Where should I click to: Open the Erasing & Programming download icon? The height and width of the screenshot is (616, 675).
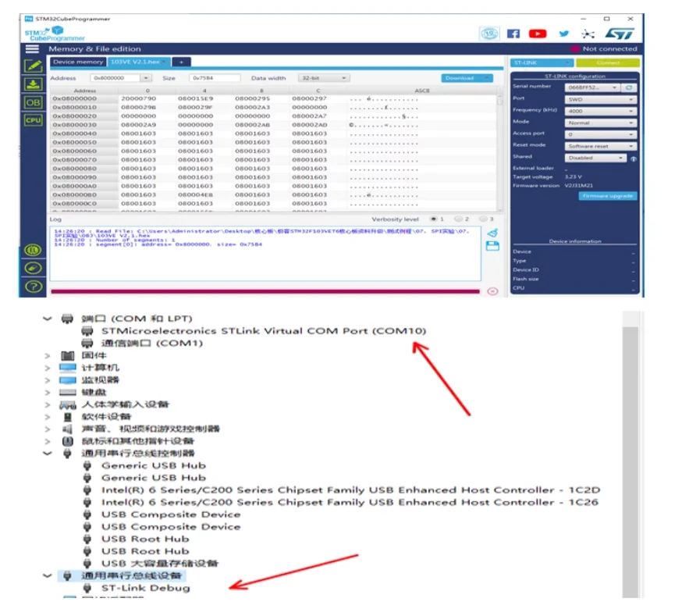point(33,84)
